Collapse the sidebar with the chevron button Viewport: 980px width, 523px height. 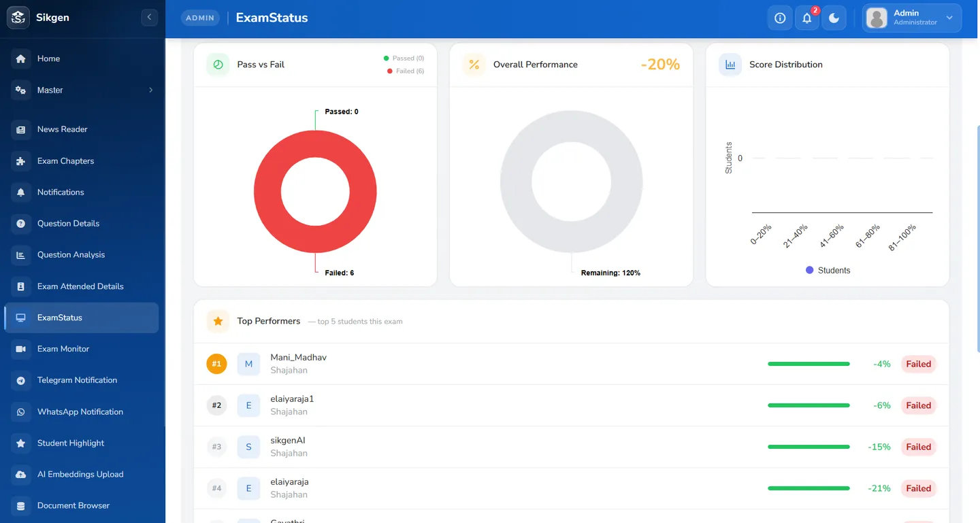click(x=149, y=18)
